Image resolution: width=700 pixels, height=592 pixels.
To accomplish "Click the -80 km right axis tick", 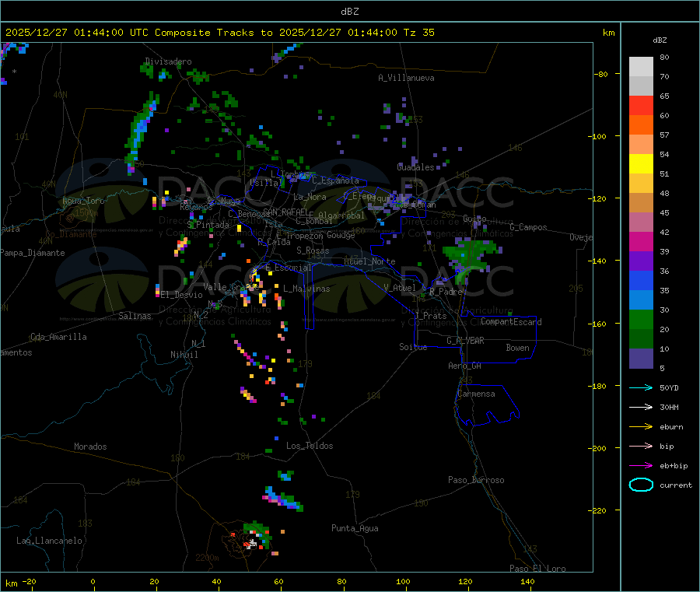I will [600, 74].
